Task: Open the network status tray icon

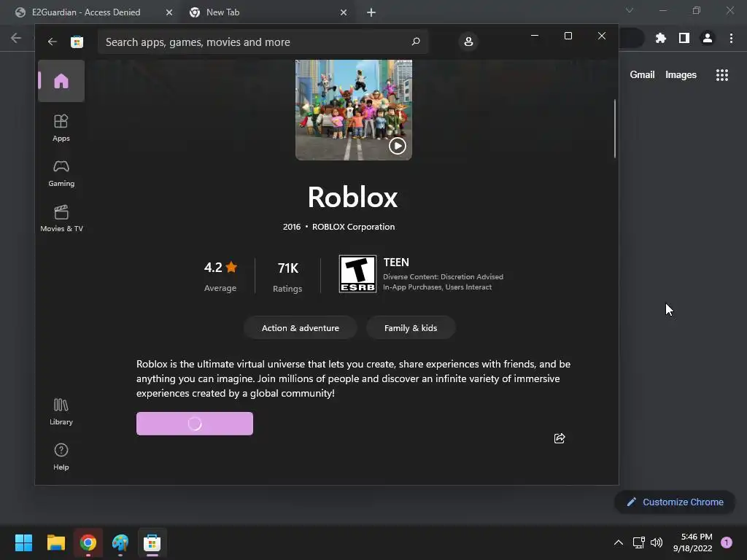Action: pyautogui.click(x=638, y=542)
